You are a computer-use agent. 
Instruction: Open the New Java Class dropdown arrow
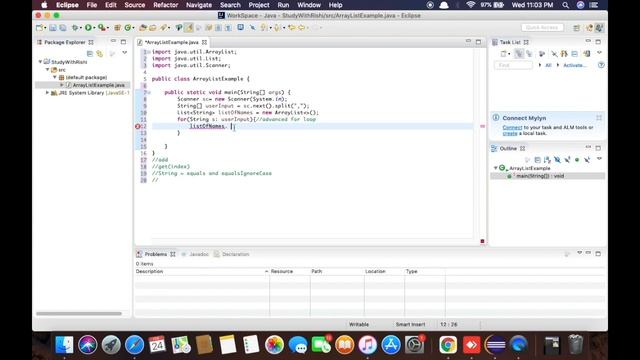click(133, 28)
